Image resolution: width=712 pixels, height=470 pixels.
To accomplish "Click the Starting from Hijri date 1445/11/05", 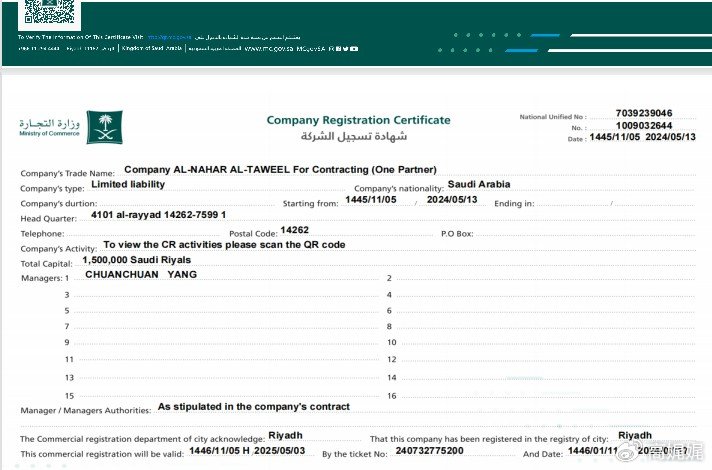I will click(371, 199).
